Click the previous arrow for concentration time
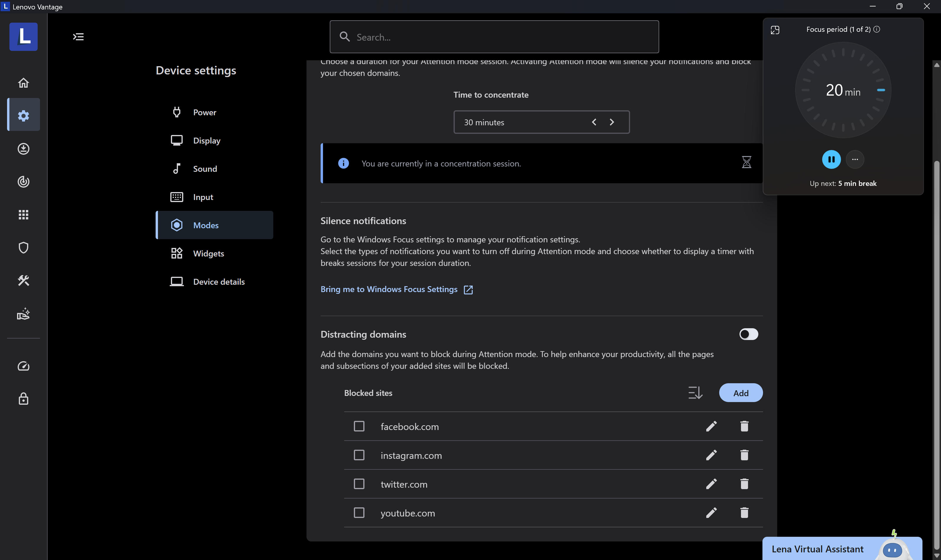The width and height of the screenshot is (941, 560). pyautogui.click(x=594, y=122)
